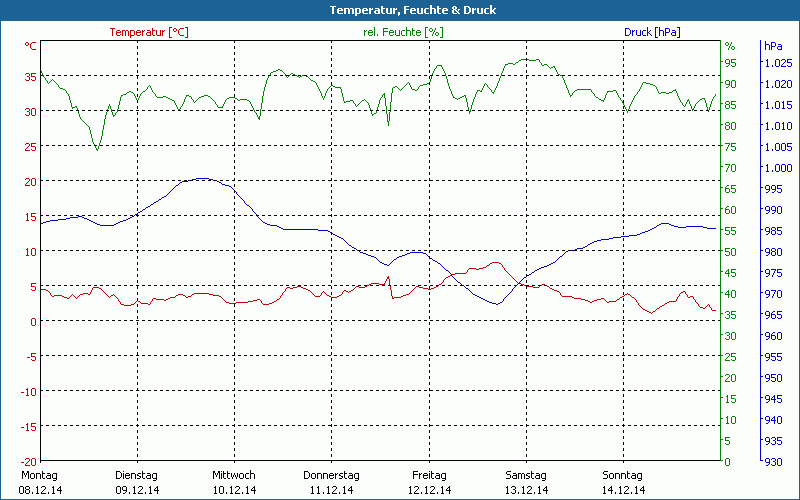Click the date '13.12.14'
The image size is (800, 500).
[527, 490]
